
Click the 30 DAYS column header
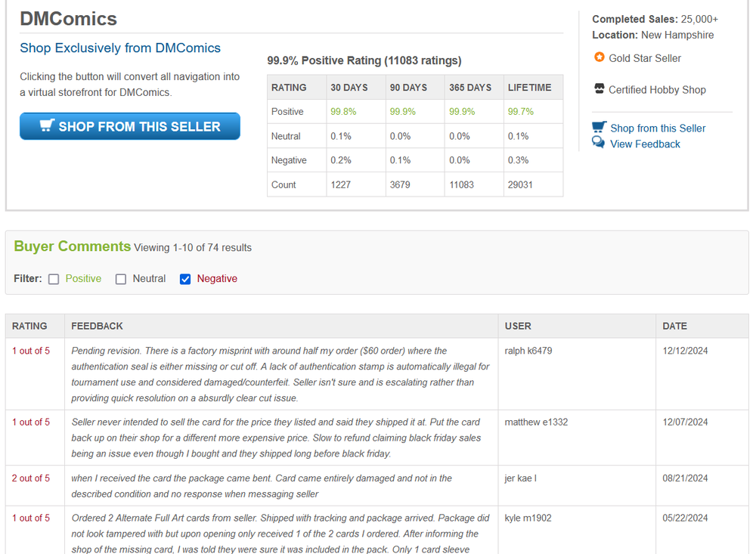click(349, 88)
